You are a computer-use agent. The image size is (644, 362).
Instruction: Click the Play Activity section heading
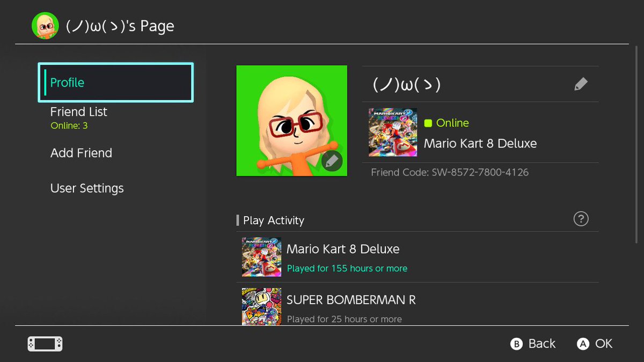(274, 220)
